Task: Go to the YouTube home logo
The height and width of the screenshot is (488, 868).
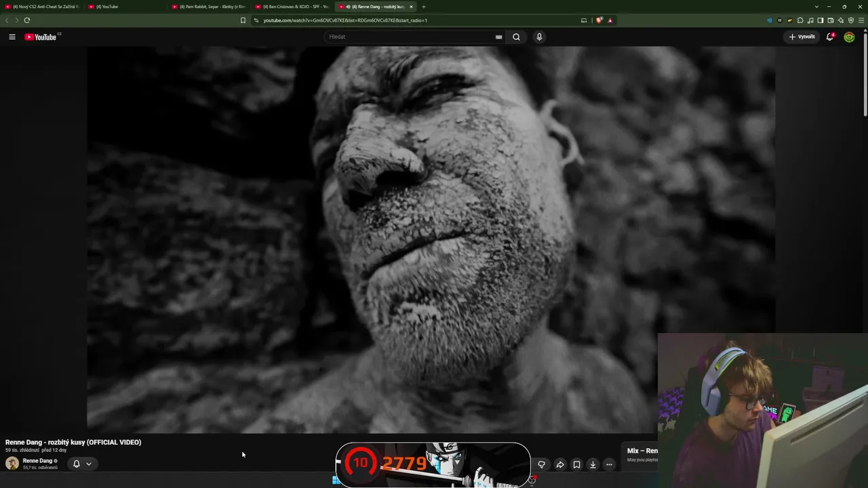Action: pos(41,37)
